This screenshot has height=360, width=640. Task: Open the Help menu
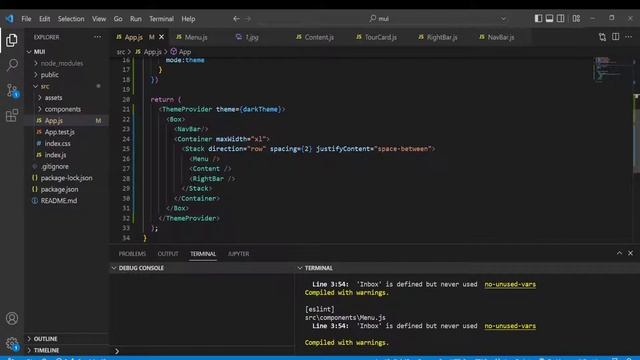click(x=188, y=19)
